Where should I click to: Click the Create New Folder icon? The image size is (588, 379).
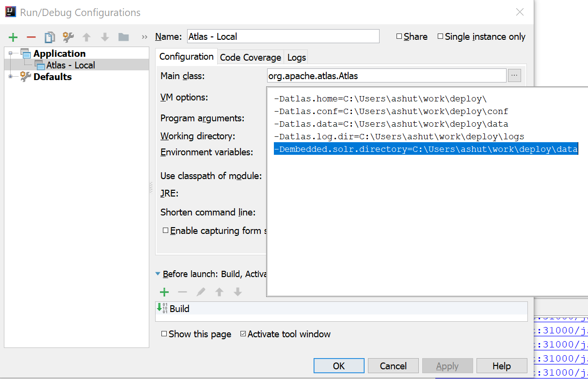point(124,37)
